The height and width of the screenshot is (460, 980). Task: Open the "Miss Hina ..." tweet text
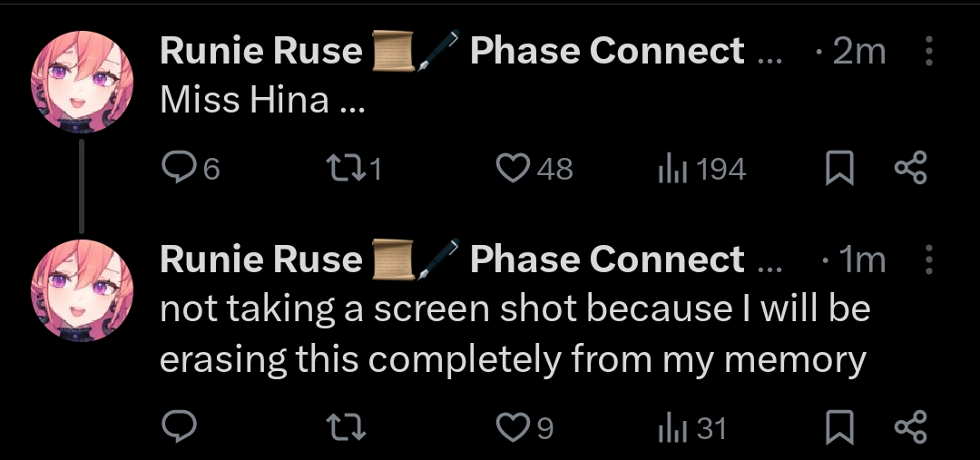point(261,100)
